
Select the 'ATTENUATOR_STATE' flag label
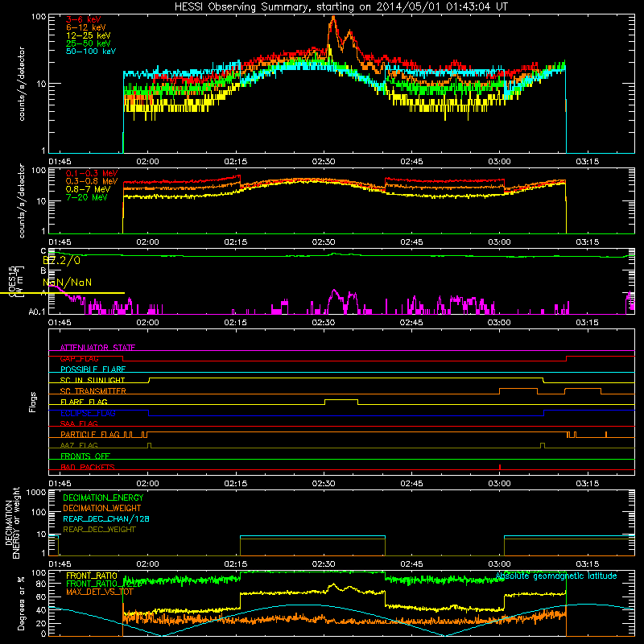coord(97,348)
